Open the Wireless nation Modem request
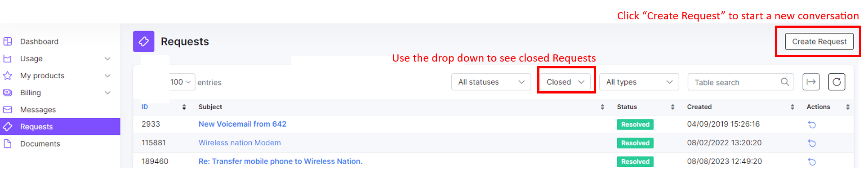Screen dimensions: 868x187 point(240,142)
